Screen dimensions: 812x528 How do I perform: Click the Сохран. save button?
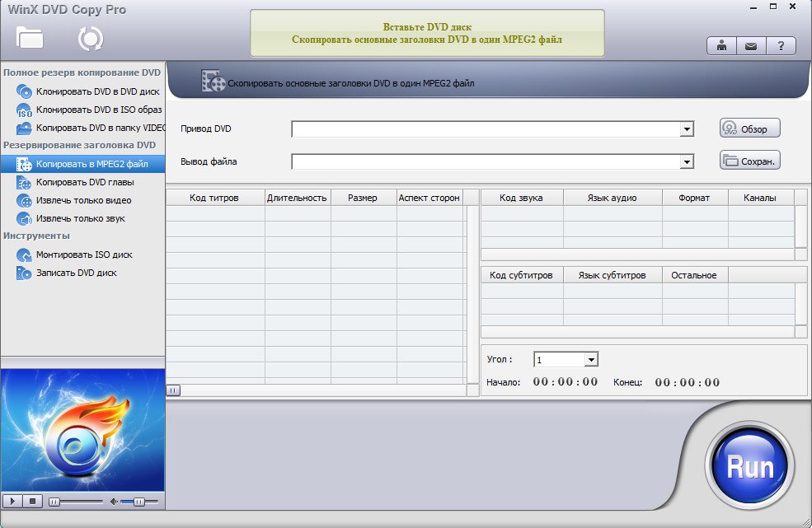point(749,161)
